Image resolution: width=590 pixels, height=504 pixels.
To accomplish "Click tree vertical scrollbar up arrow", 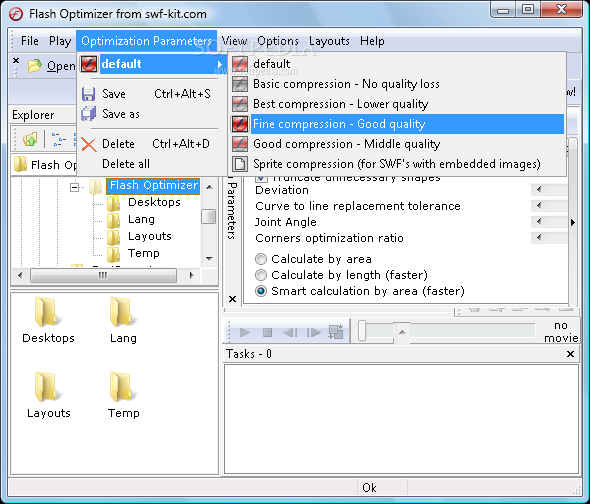I will pos(209,187).
